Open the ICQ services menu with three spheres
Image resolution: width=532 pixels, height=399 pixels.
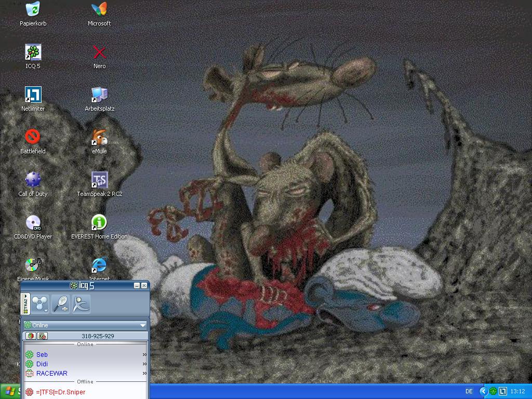[39, 303]
